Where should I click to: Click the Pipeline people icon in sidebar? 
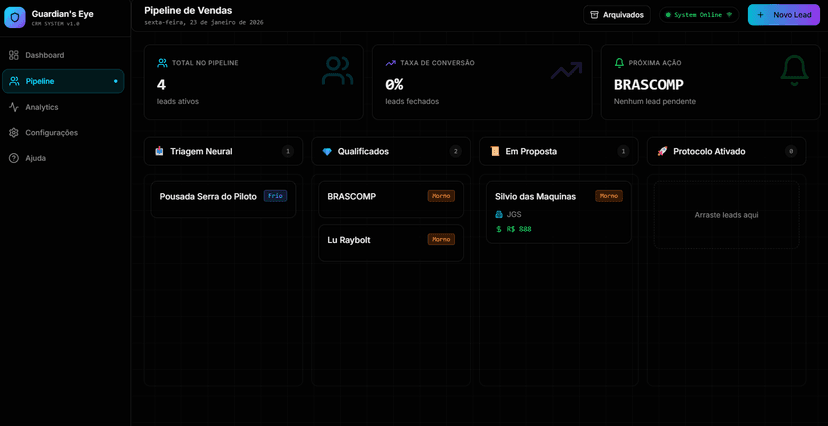point(14,81)
